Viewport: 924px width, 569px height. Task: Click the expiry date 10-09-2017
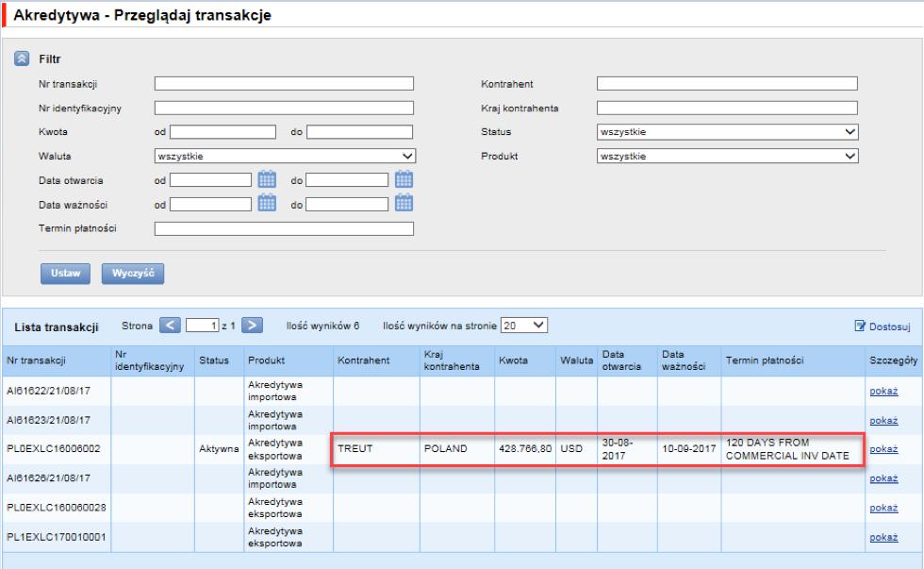coord(689,449)
